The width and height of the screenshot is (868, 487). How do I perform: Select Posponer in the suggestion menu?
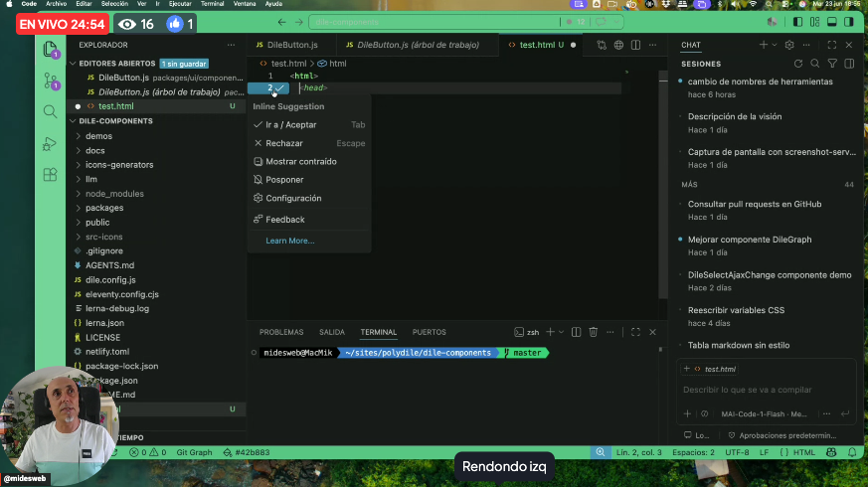tap(309, 180)
